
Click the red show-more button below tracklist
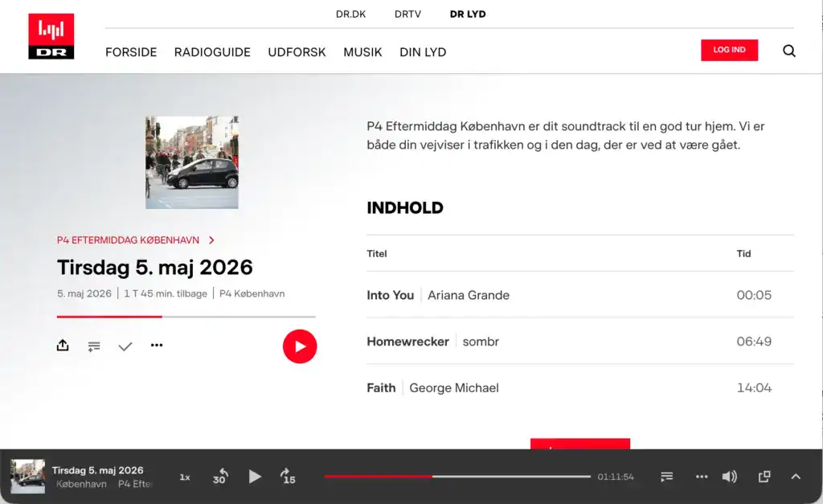pyautogui.click(x=580, y=444)
